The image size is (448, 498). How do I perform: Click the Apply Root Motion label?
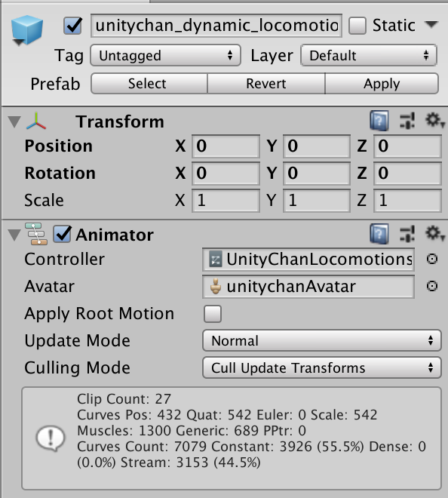(100, 314)
